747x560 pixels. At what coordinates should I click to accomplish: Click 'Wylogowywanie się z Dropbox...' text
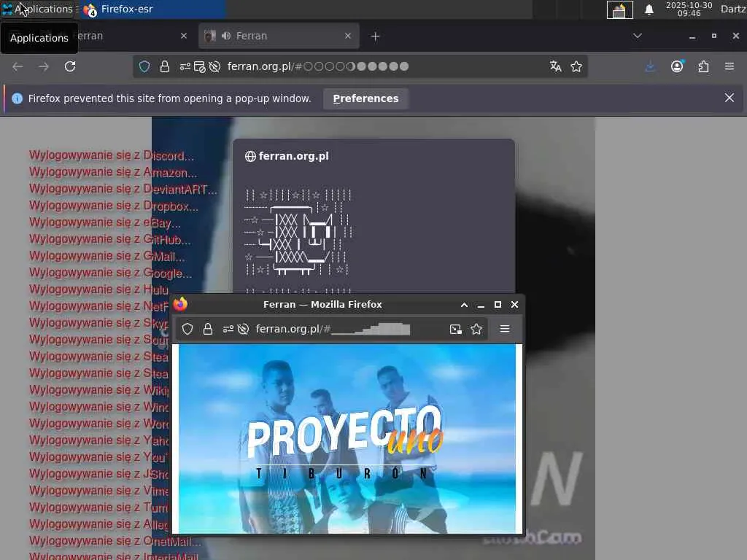pyautogui.click(x=114, y=206)
